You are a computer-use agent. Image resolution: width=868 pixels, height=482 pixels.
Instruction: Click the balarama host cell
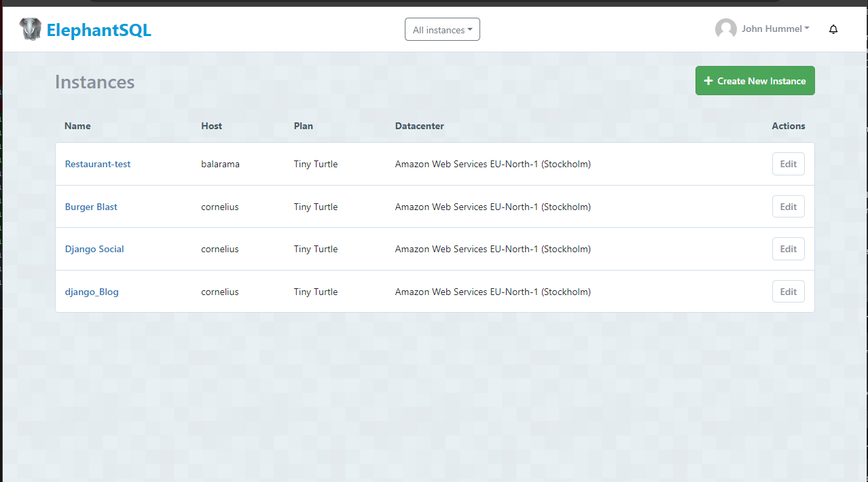coord(220,164)
